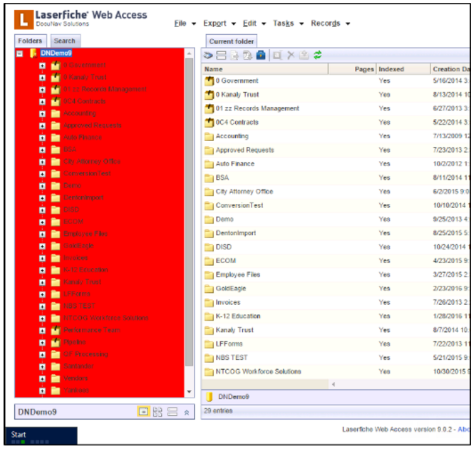This screenshot has height=449, width=476.
Task: Switch to the Search tab
Action: click(x=65, y=41)
